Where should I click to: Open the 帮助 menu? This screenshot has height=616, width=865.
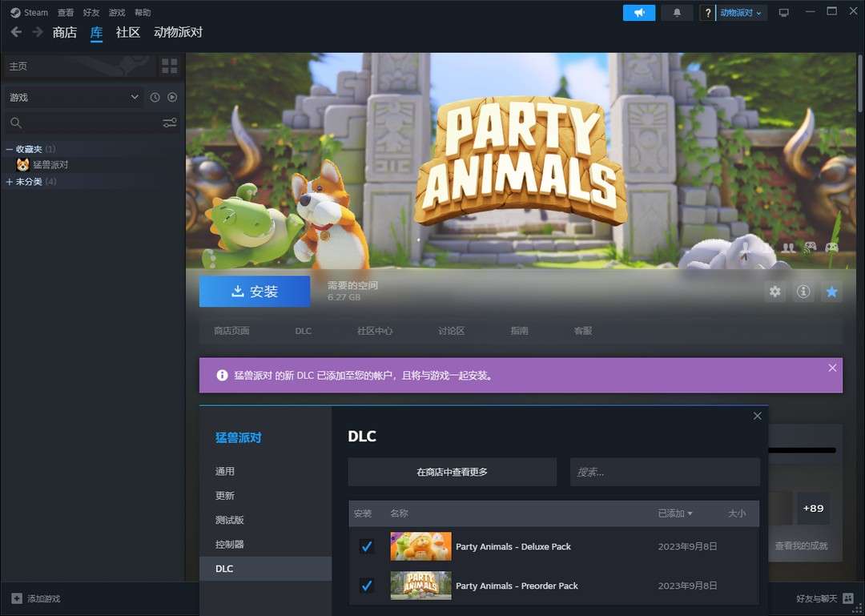coord(143,12)
